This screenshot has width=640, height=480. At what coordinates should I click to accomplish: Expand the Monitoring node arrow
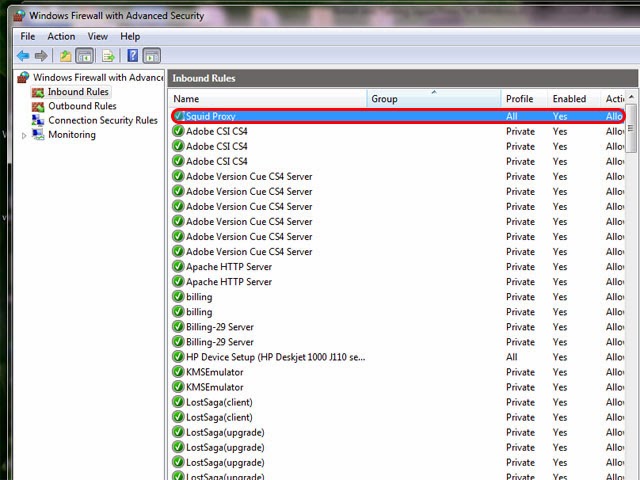tap(24, 136)
